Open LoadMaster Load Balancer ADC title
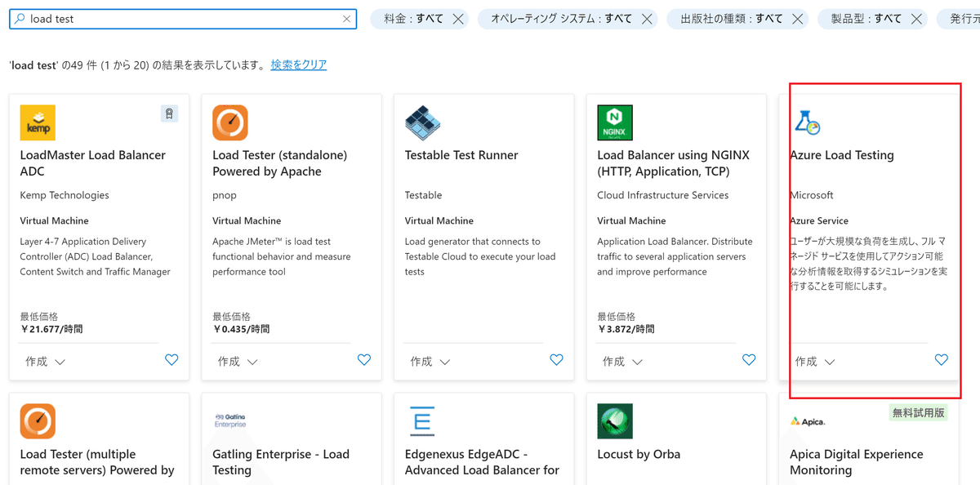 93,163
